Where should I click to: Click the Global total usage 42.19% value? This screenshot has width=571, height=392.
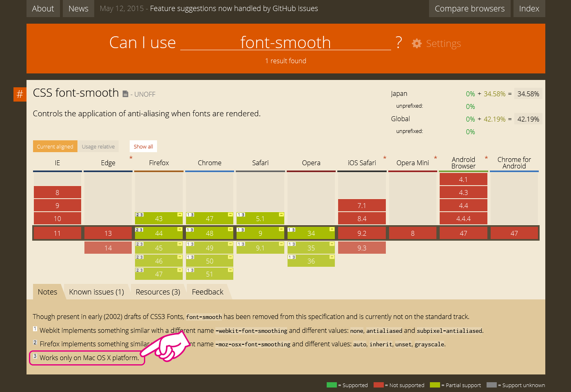[528, 119]
